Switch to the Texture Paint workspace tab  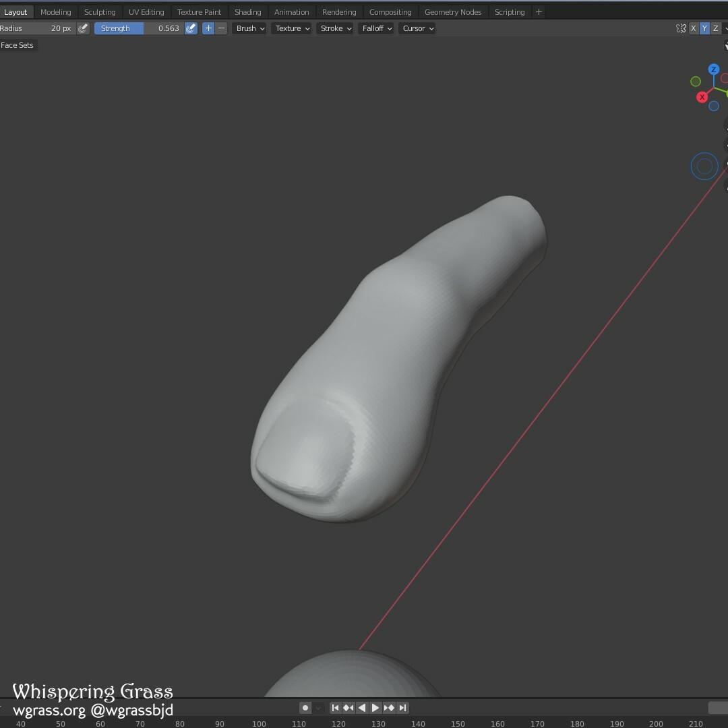tap(199, 12)
